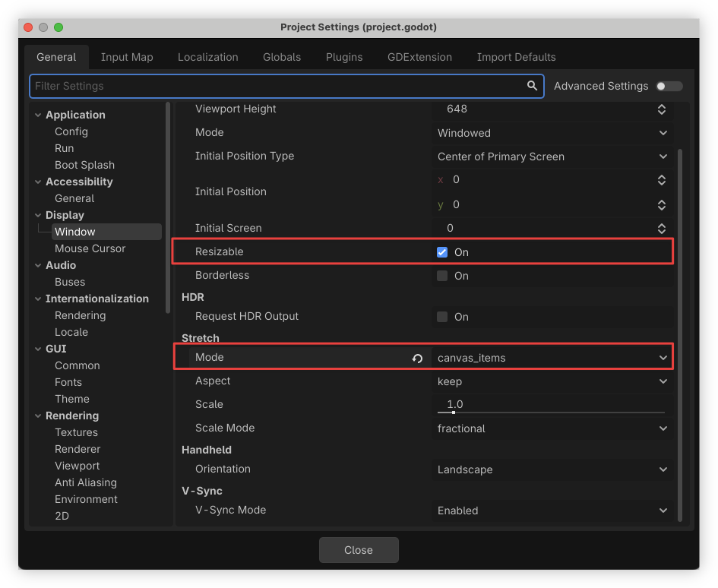Select Config under Application

pos(71,131)
